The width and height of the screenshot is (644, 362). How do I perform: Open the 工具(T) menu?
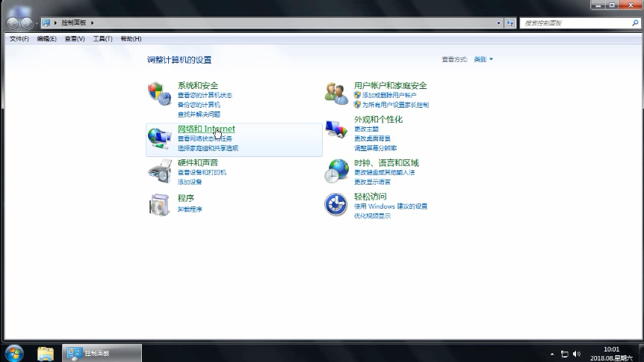(102, 39)
